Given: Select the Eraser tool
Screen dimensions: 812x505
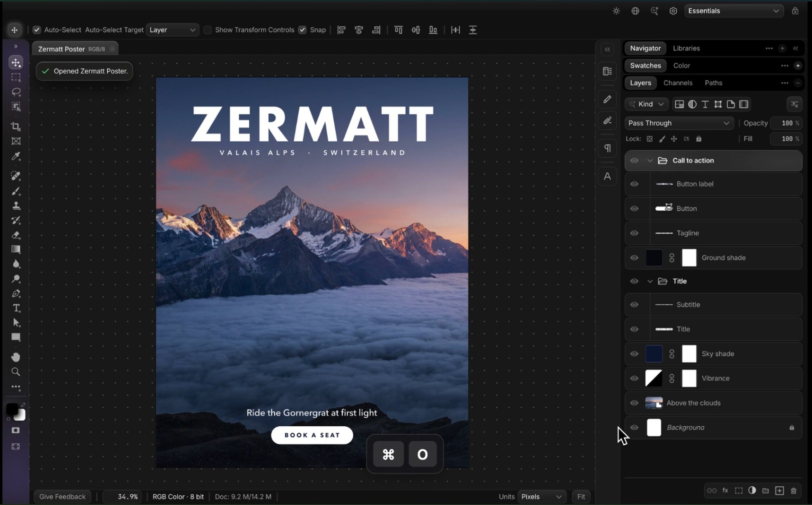Looking at the screenshot, I should click(16, 235).
